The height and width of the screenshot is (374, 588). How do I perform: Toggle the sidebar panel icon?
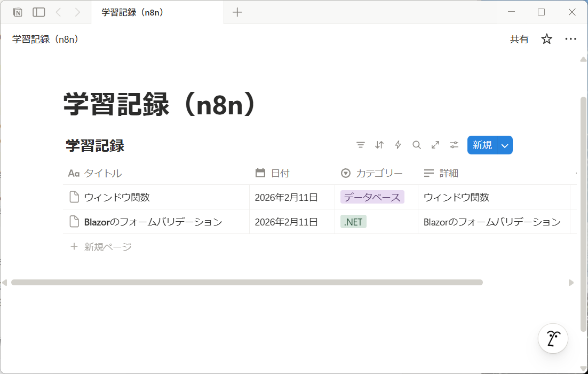(38, 12)
